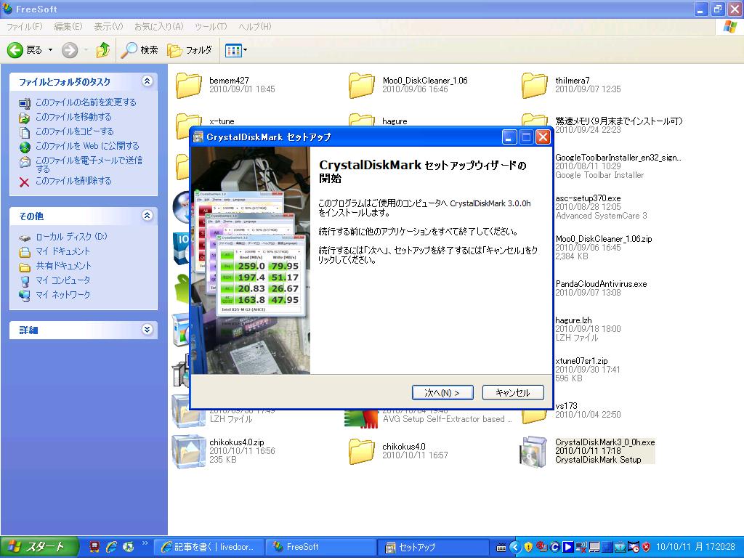Viewport: 744px width, 560px height.
Task: Select the CrystalDiskMark3_0_0h.exe installer icon
Action: (534, 452)
